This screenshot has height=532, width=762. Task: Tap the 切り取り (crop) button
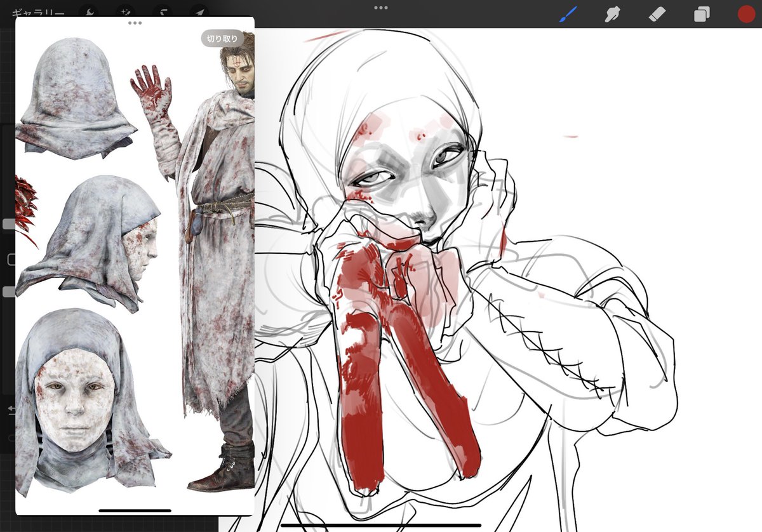pyautogui.click(x=222, y=38)
